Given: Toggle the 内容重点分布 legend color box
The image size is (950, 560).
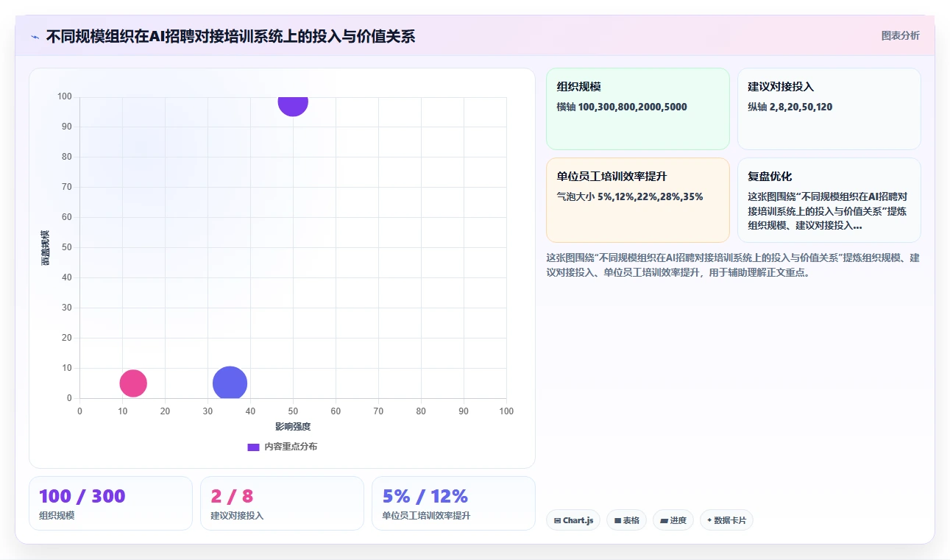Looking at the screenshot, I should [x=253, y=447].
